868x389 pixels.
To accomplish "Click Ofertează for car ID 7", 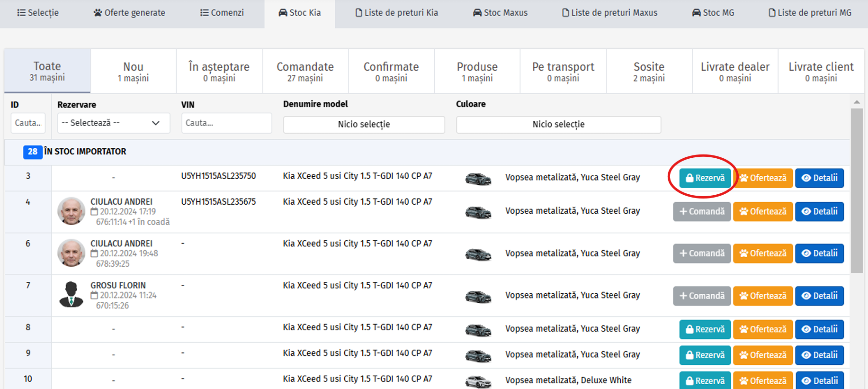I will [763, 296].
